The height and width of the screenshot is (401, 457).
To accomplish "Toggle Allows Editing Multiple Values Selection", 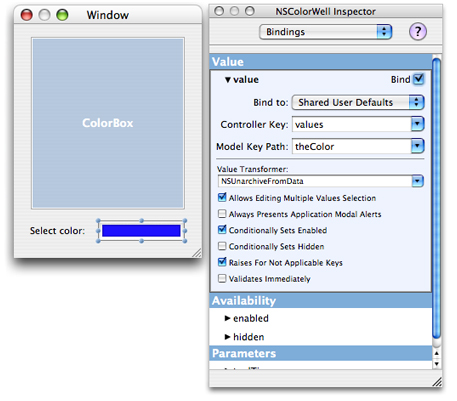I will point(222,198).
